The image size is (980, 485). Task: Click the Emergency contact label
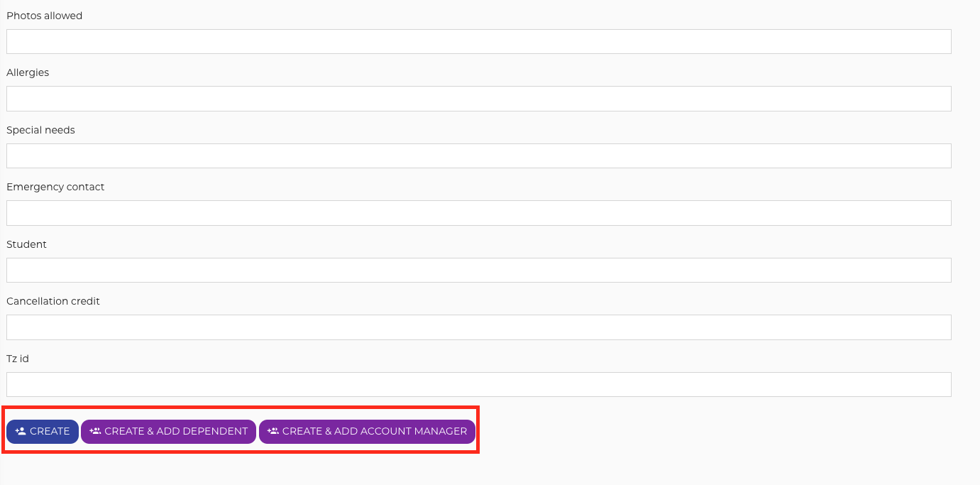pos(55,187)
